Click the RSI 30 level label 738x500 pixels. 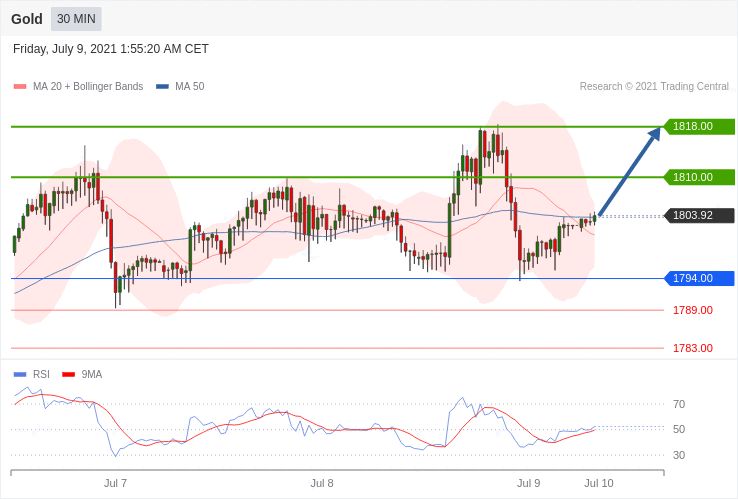click(679, 455)
